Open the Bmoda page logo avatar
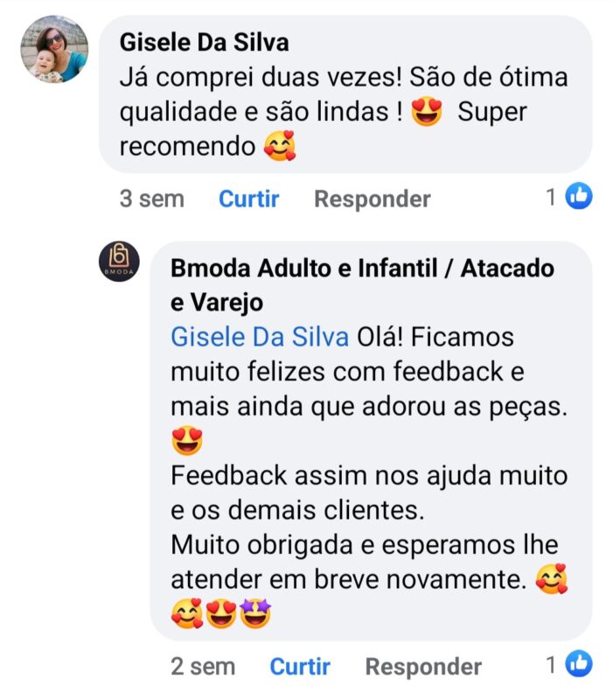Image resolution: width=613 pixels, height=700 pixels. [x=119, y=261]
